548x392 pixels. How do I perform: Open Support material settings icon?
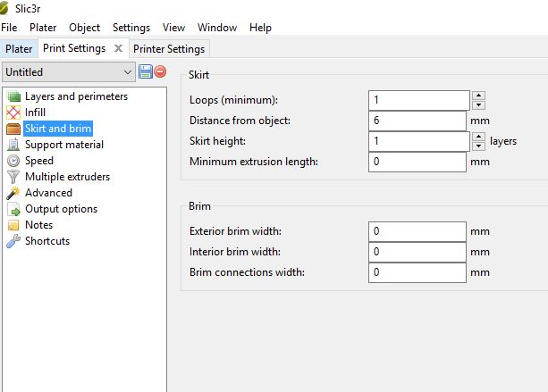tap(13, 145)
